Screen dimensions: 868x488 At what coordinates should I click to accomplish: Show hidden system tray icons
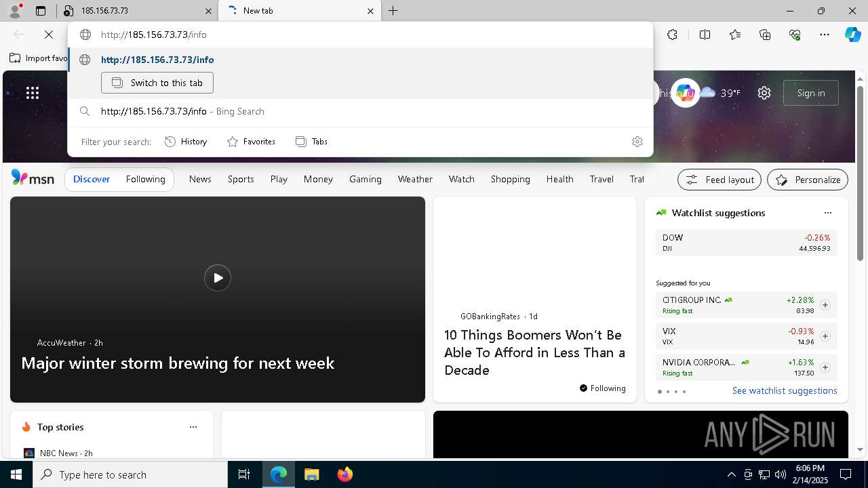coord(731,474)
